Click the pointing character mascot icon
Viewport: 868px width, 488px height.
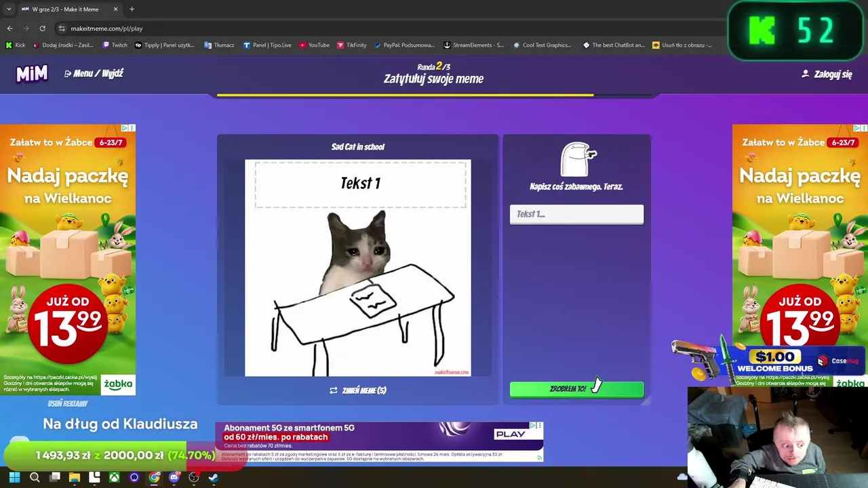pos(578,159)
